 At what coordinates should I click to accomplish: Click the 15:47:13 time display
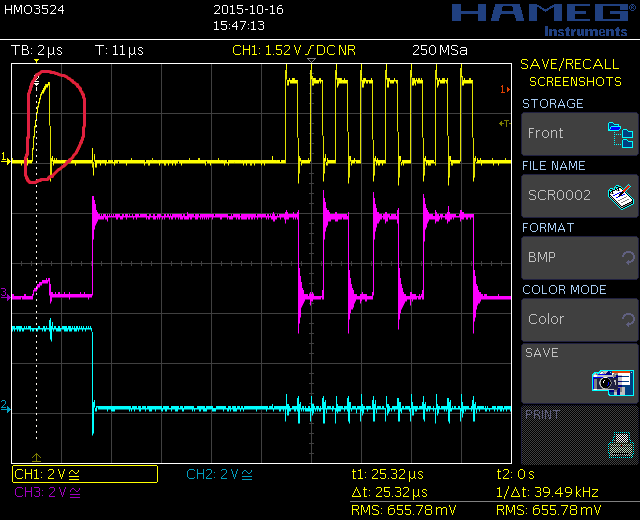click(x=239, y=26)
